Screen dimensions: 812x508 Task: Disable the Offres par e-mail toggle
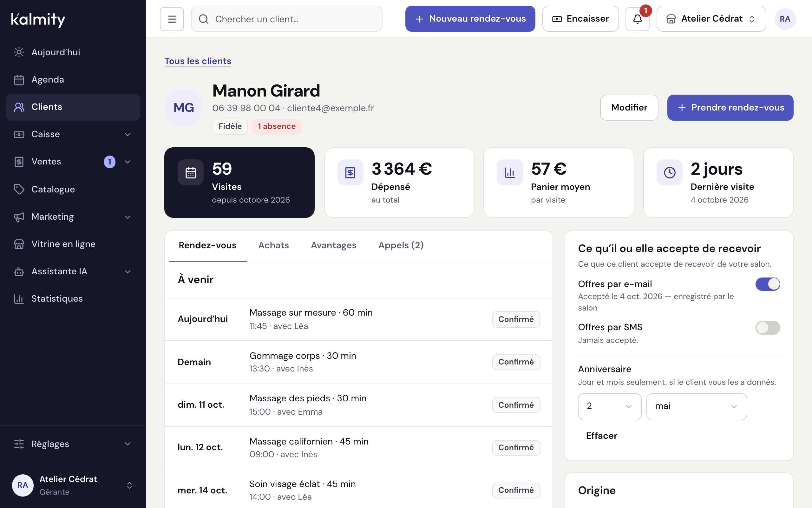768,284
